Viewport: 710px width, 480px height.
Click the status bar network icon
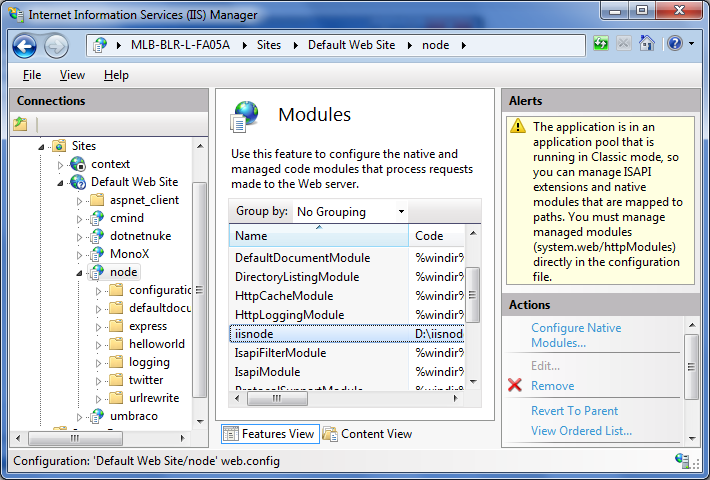coord(682,460)
